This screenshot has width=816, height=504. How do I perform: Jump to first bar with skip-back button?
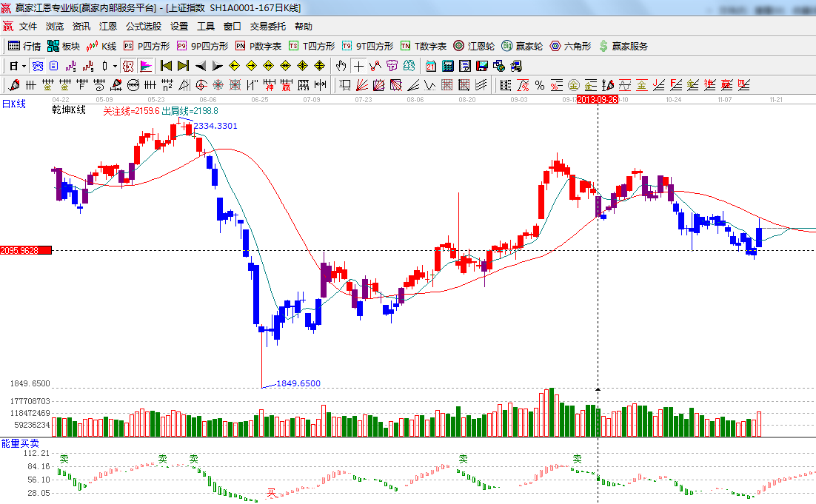[166, 66]
